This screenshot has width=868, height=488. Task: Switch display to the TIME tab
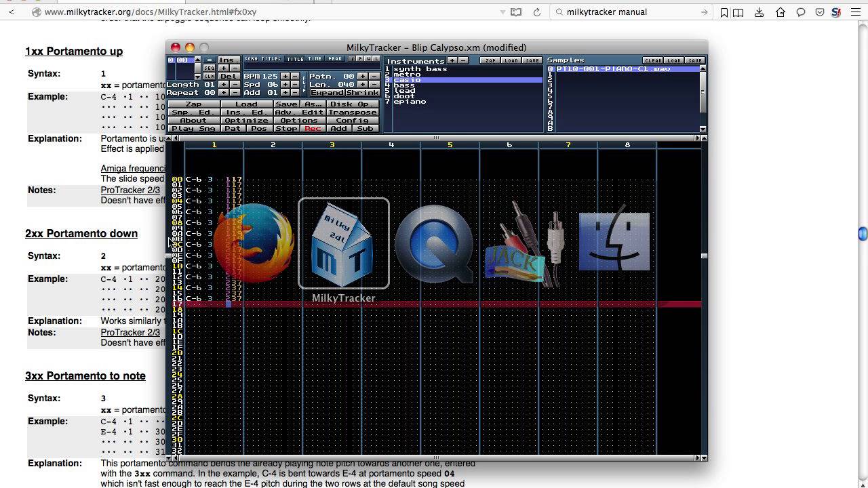[x=315, y=59]
